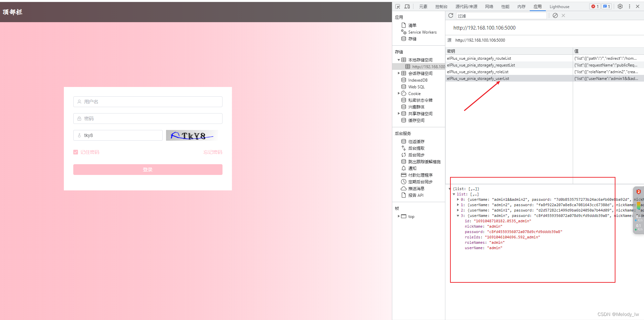Delete the selected storage entry
The height and width of the screenshot is (320, 644).
pyautogui.click(x=563, y=15)
